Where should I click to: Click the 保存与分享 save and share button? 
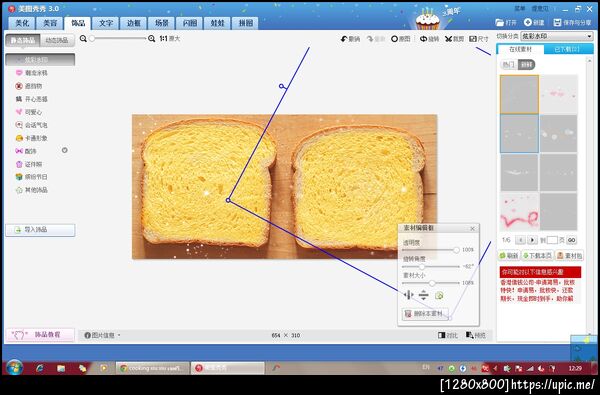tap(572, 23)
